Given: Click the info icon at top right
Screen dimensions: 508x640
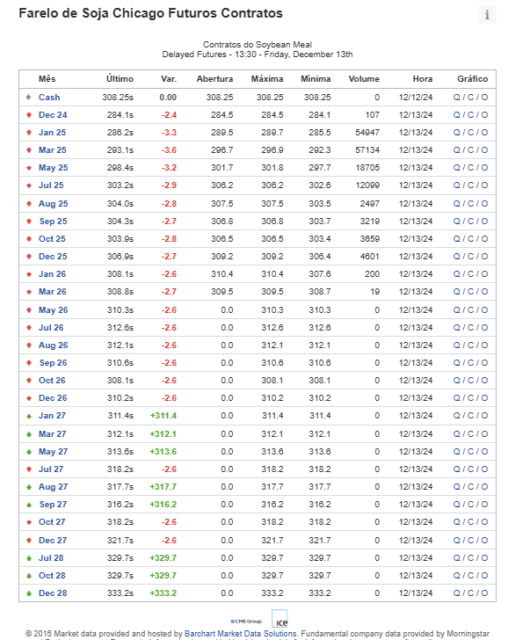Looking at the screenshot, I should 487,15.
